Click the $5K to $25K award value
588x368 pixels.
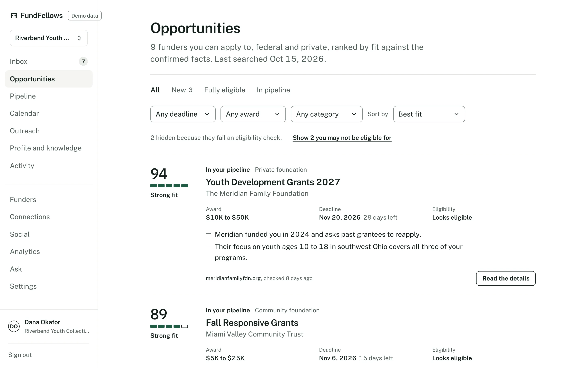pos(225,358)
